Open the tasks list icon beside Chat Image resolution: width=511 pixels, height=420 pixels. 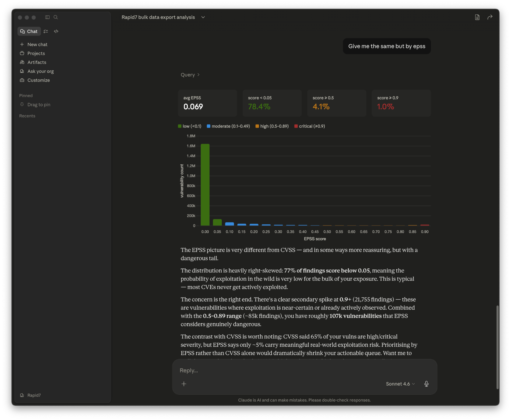[x=46, y=31]
